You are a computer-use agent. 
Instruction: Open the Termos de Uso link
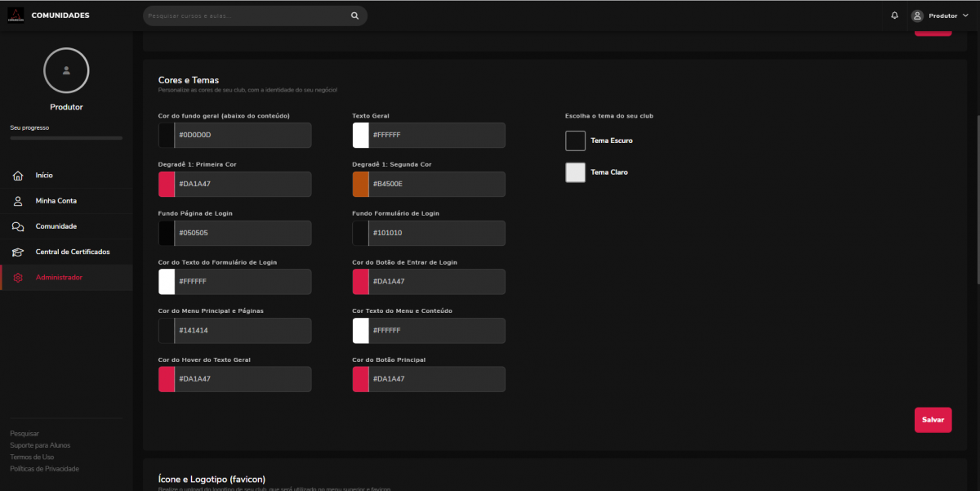pos(32,457)
